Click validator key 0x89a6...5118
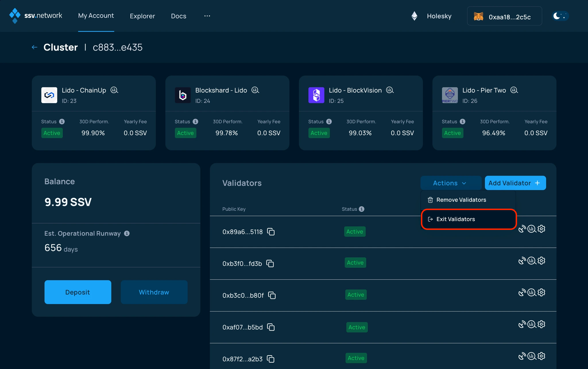588x369 pixels. [243, 232]
